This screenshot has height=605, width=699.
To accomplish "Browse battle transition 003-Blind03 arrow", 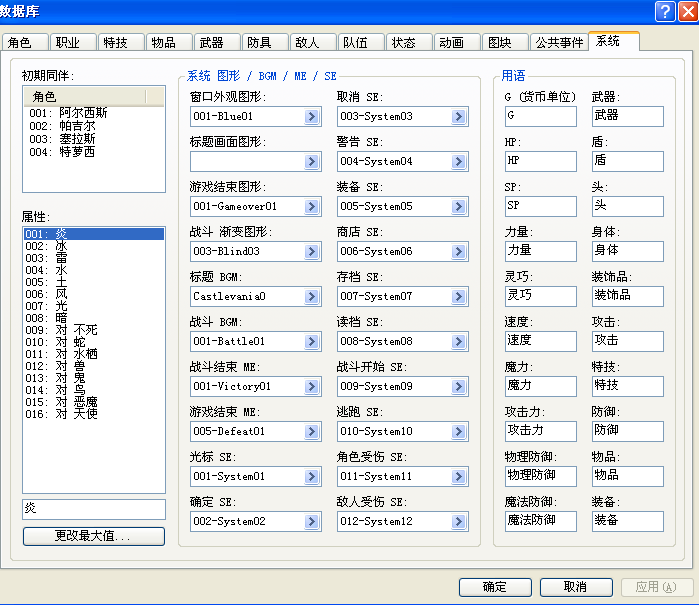I will click(x=312, y=251).
